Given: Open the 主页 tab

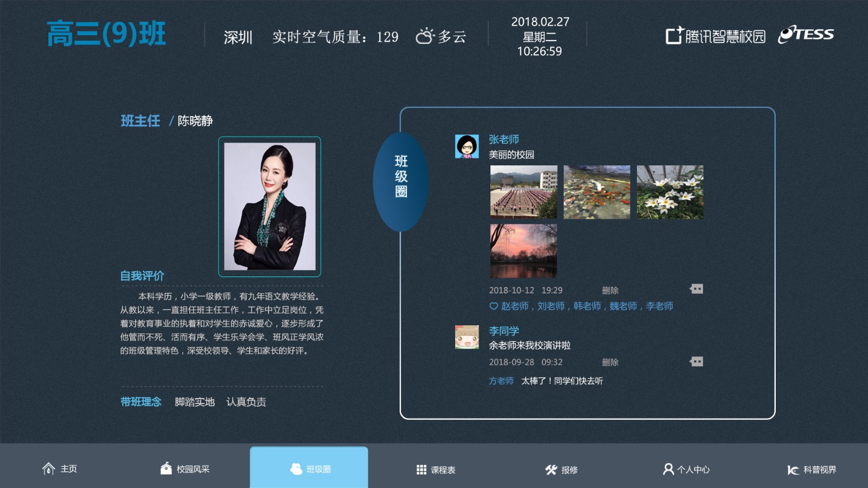Looking at the screenshot, I should 60,468.
